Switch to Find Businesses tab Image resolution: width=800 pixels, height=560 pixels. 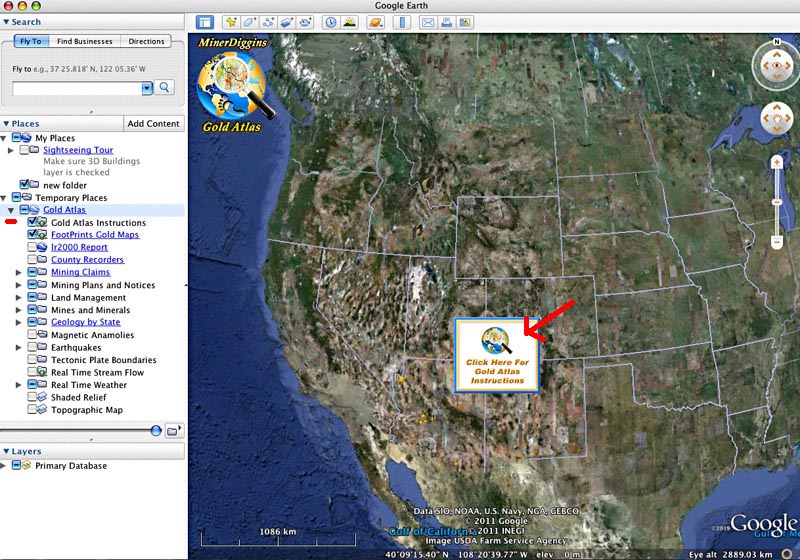(85, 41)
